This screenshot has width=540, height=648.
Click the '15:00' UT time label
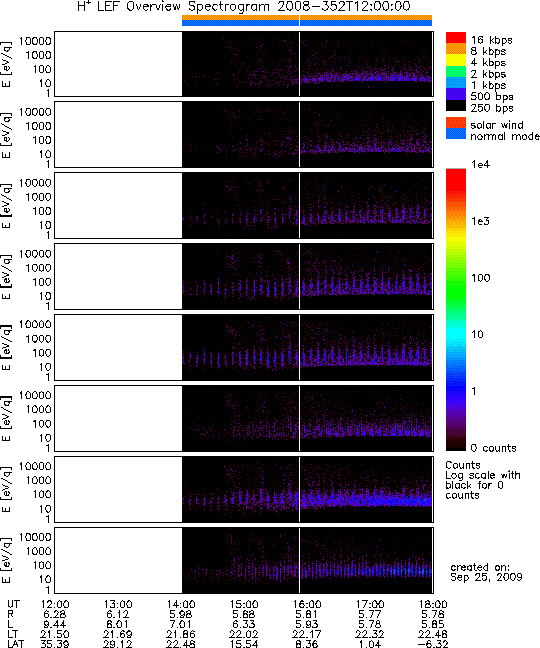coord(244,605)
